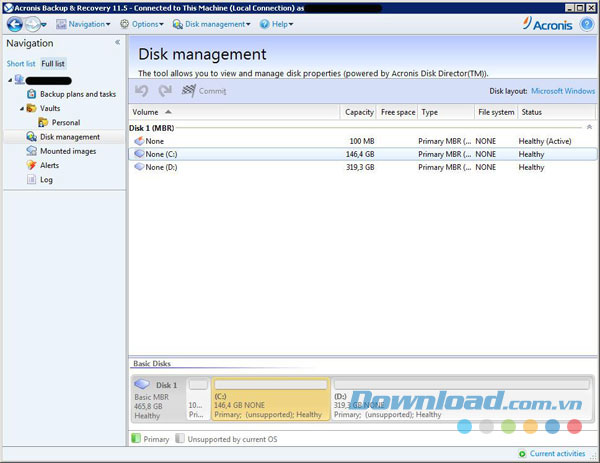Sort by the Volume column header
Image resolution: width=600 pixels, height=463 pixels.
tap(234, 112)
